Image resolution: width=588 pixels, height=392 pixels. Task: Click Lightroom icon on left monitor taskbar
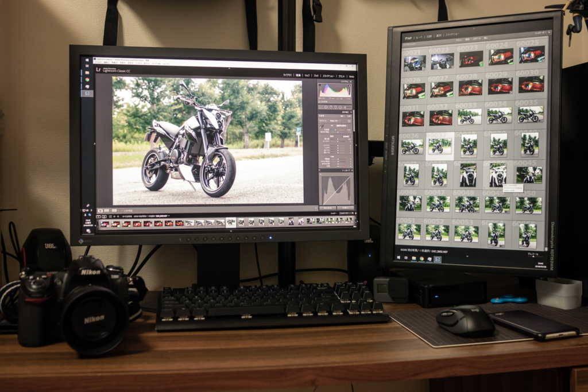pyautogui.click(x=87, y=93)
